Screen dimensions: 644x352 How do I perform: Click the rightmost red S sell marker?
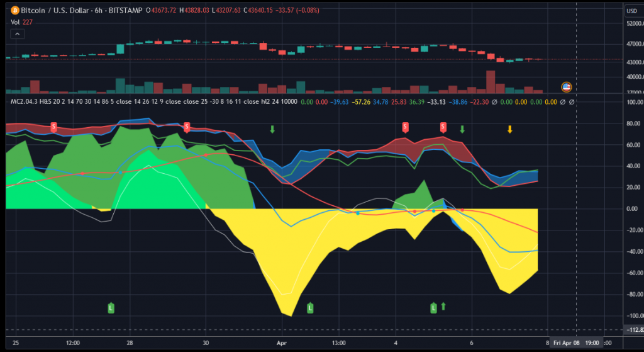[x=443, y=127]
